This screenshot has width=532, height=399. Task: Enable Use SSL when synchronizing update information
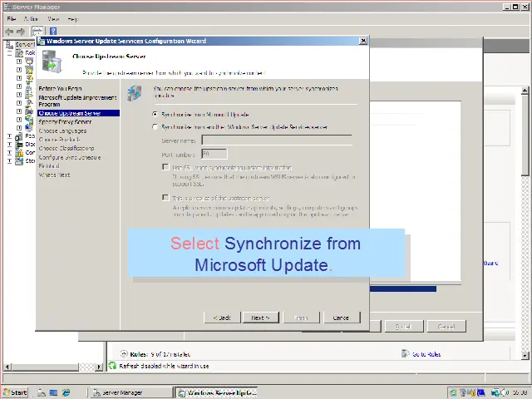[165, 167]
